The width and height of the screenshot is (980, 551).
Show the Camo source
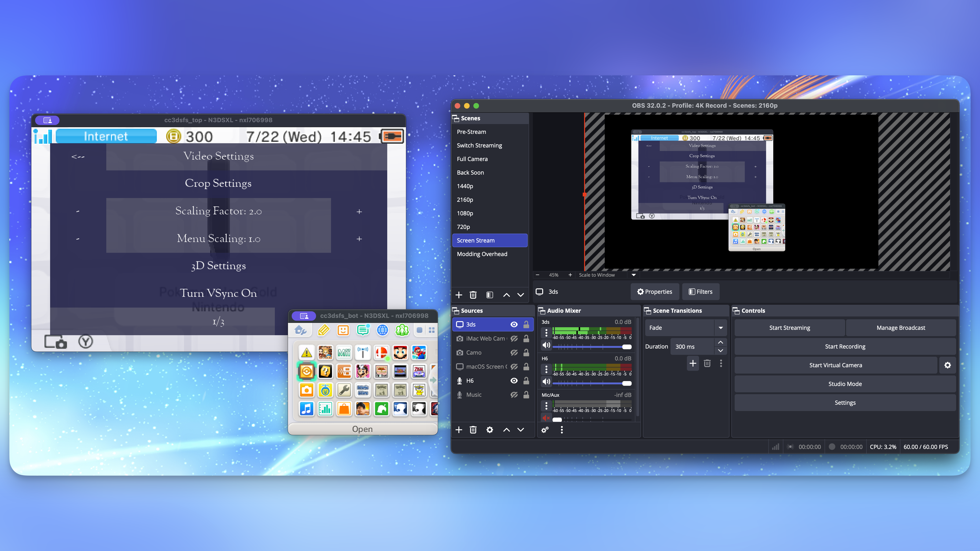[514, 353]
